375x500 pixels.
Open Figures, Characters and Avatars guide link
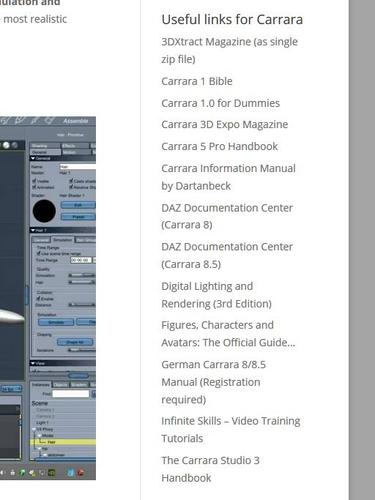[228, 334]
